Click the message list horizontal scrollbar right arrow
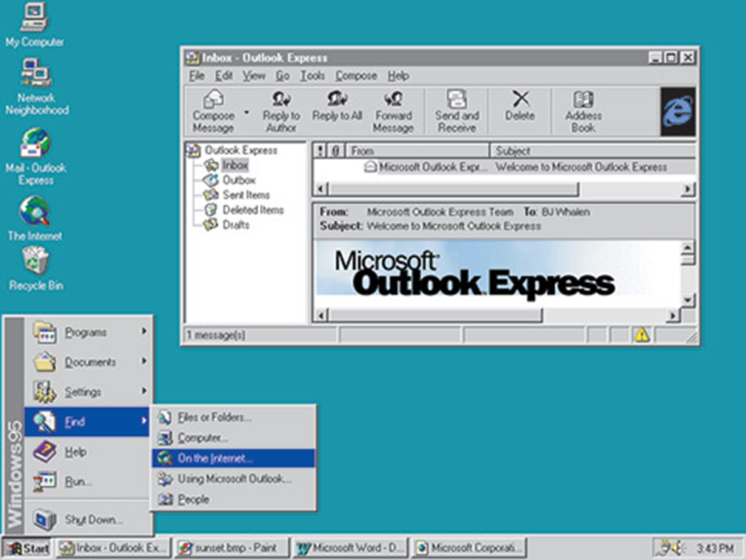 click(688, 188)
